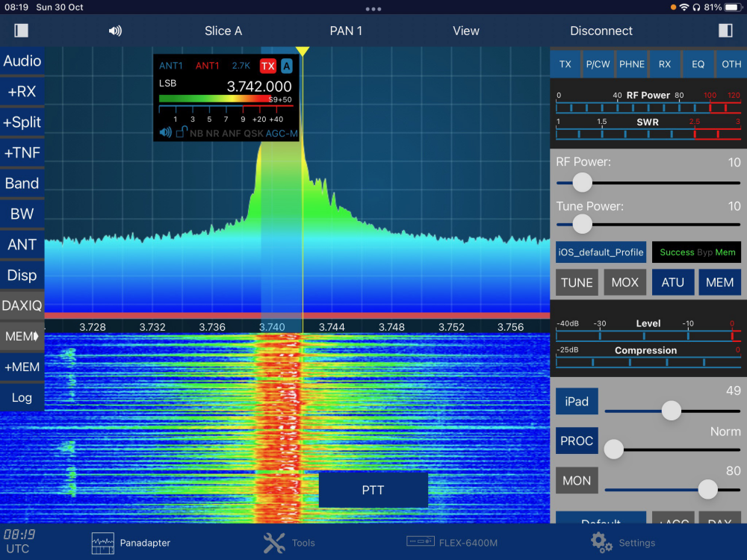Switch to the EQ tab
Screen dimensions: 747x560
click(698, 64)
